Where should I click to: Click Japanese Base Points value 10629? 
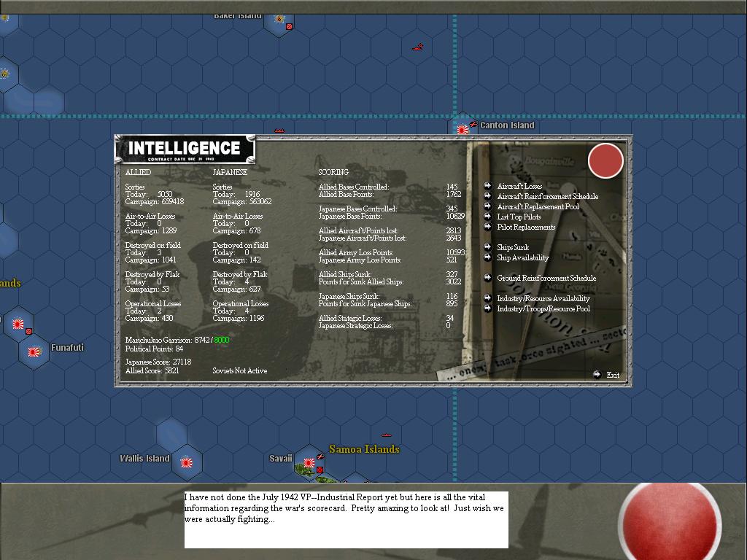click(x=455, y=216)
